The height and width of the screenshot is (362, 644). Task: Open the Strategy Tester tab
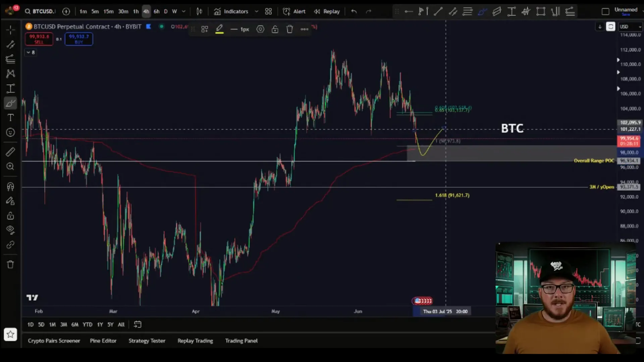pos(147,341)
